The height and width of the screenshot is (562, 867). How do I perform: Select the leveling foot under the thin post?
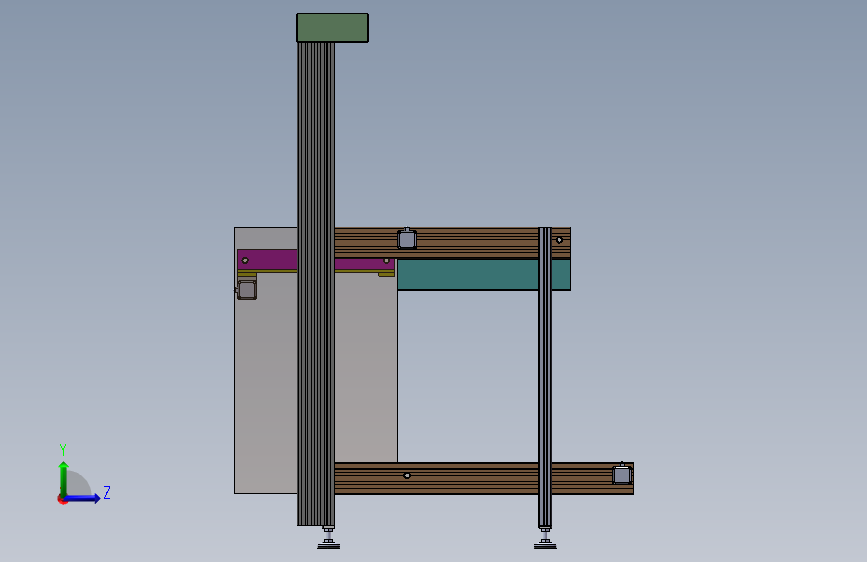tap(545, 538)
